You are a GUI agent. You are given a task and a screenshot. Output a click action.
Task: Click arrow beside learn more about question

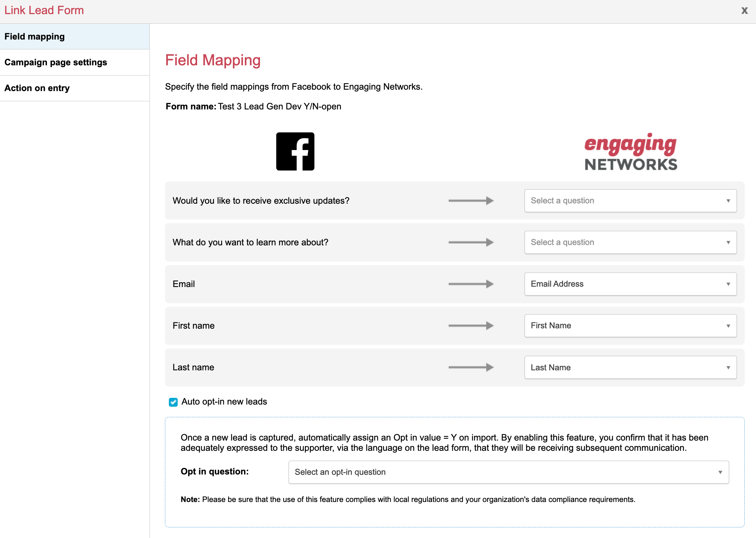click(x=471, y=242)
